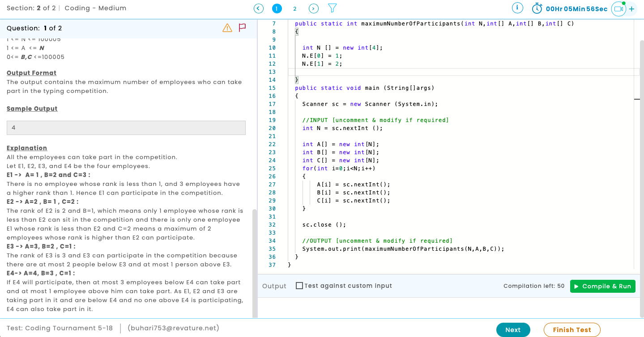Report problem using warning triangle icon
The image size is (644, 337).
227,28
